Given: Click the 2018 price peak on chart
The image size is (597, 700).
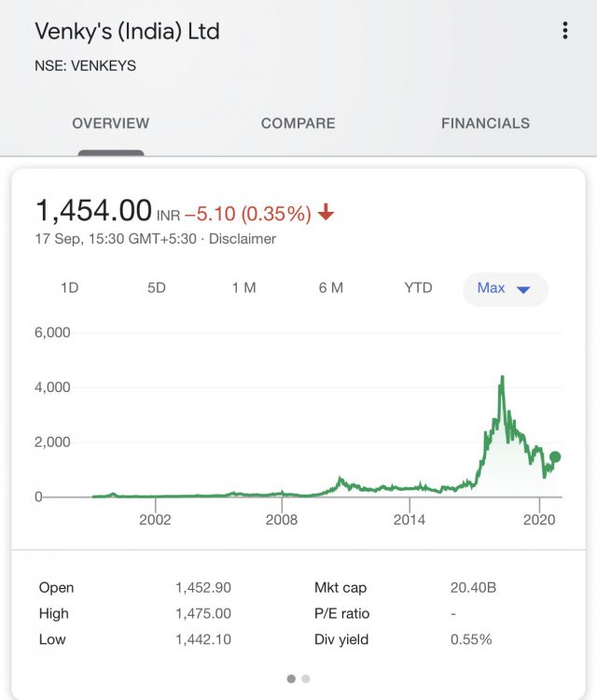Looking at the screenshot, I should point(503,377).
